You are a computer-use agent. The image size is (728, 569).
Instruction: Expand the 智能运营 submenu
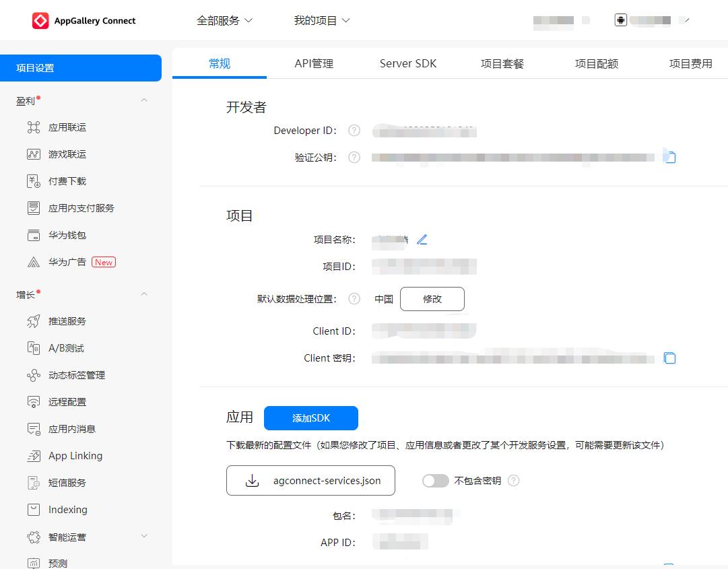[x=143, y=537]
